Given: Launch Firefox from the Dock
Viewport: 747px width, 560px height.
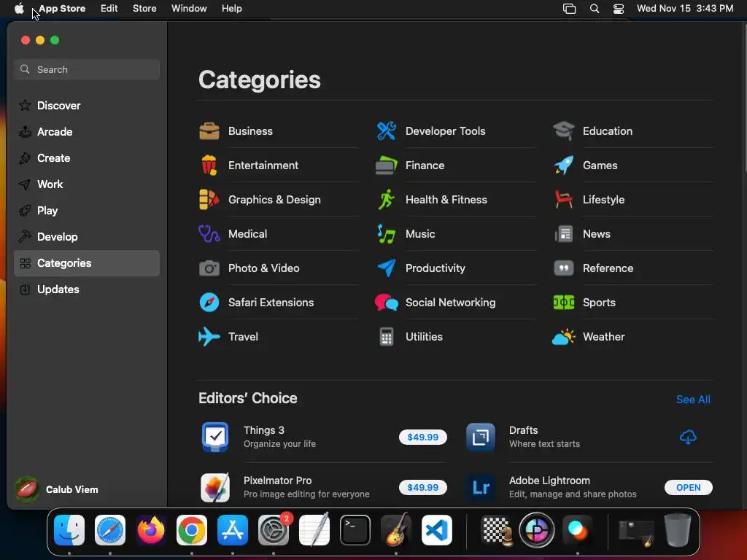Looking at the screenshot, I should pos(151,530).
